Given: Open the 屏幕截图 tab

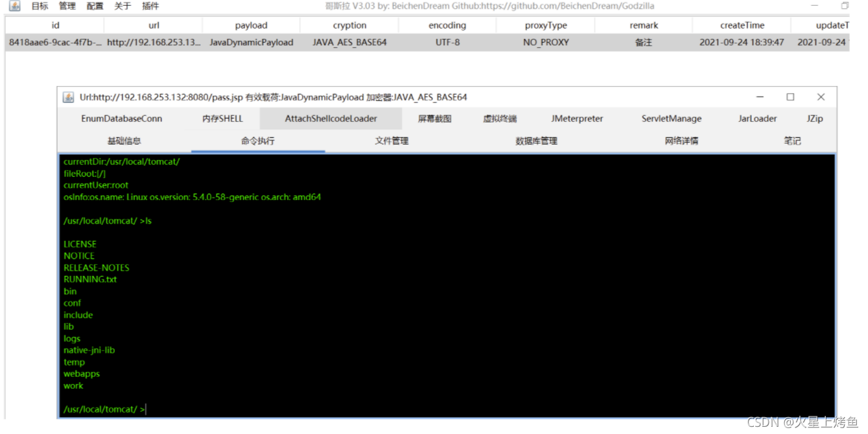Looking at the screenshot, I should coord(434,119).
